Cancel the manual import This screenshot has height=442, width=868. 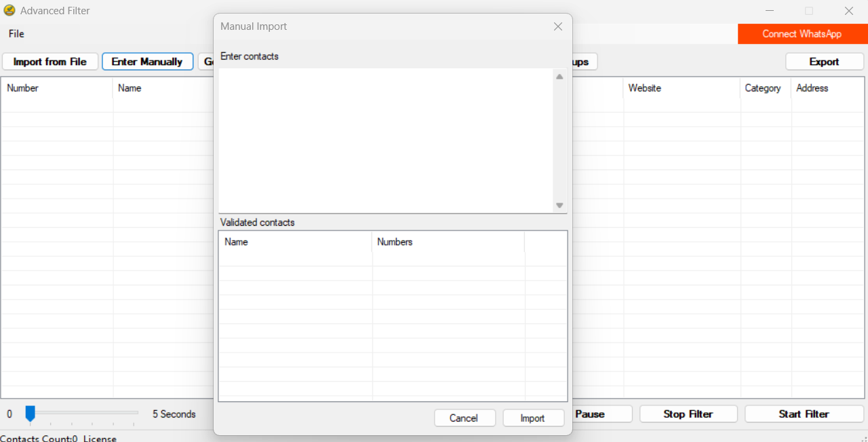pos(464,418)
